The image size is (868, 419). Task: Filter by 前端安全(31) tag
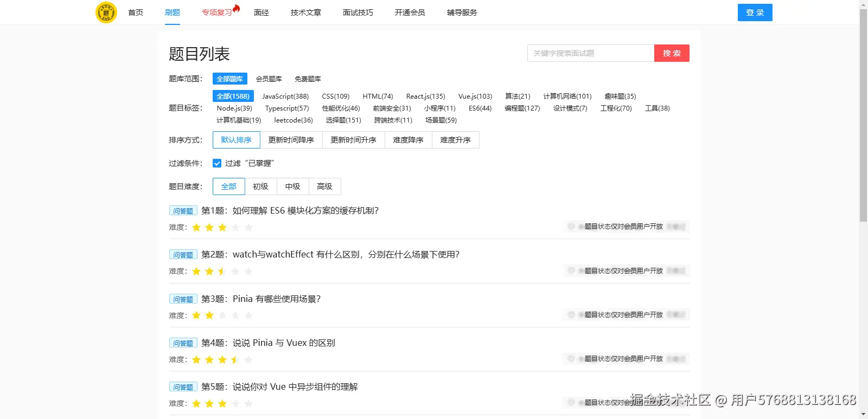point(392,108)
